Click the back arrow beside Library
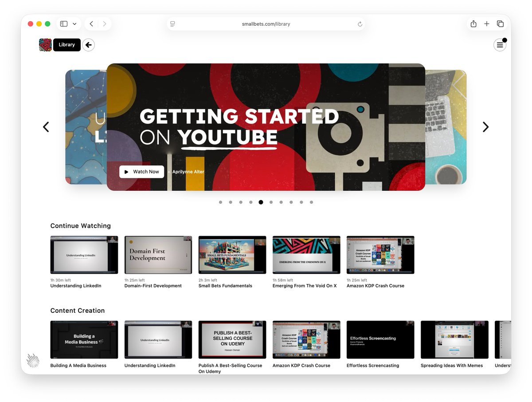The height and width of the screenshot is (402, 532). point(88,45)
